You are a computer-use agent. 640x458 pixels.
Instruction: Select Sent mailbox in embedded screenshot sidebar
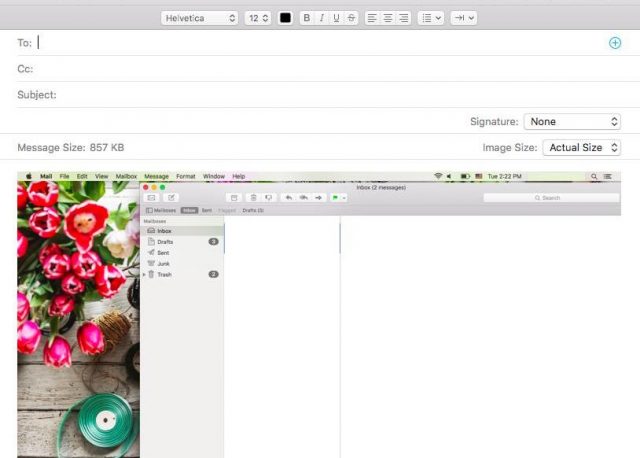182,253
